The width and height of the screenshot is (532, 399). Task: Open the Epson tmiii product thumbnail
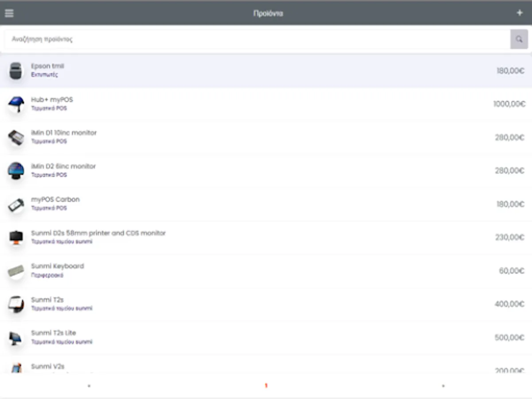point(16,71)
